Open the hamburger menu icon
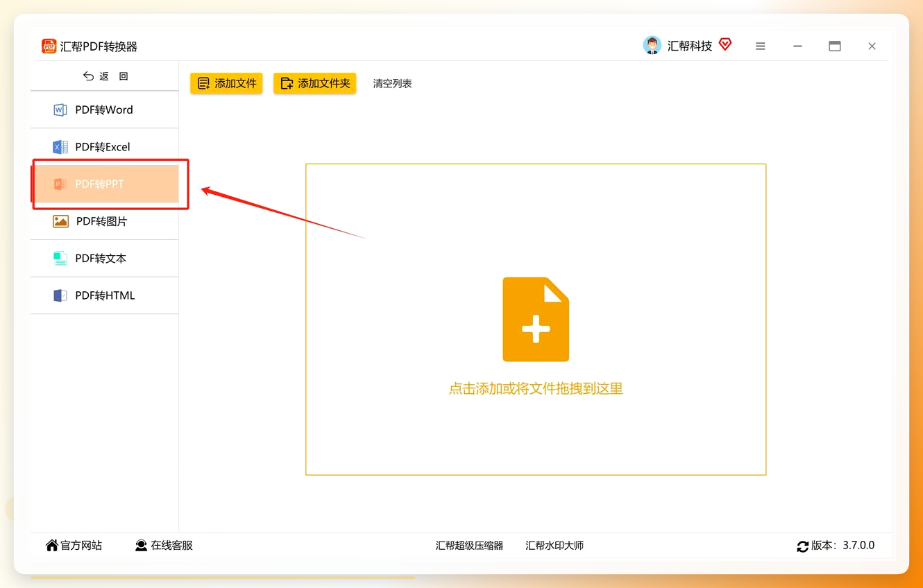Image resolution: width=923 pixels, height=588 pixels. (761, 46)
